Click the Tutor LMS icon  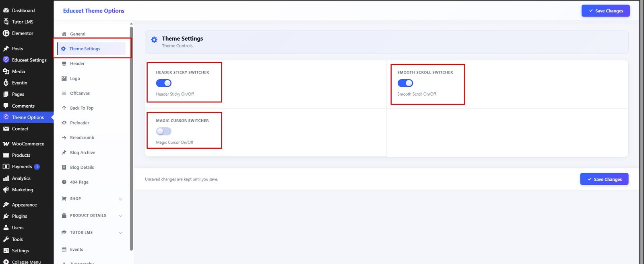(6, 22)
